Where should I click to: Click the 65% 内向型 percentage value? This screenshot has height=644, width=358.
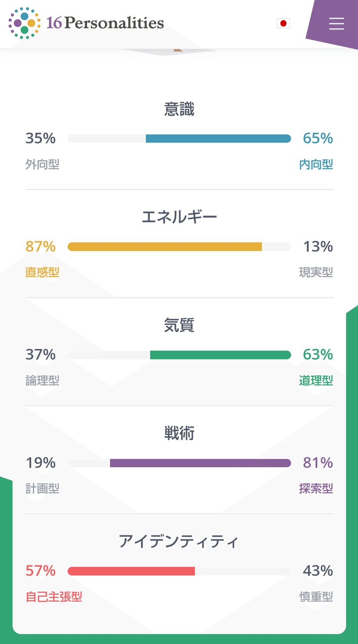(317, 139)
